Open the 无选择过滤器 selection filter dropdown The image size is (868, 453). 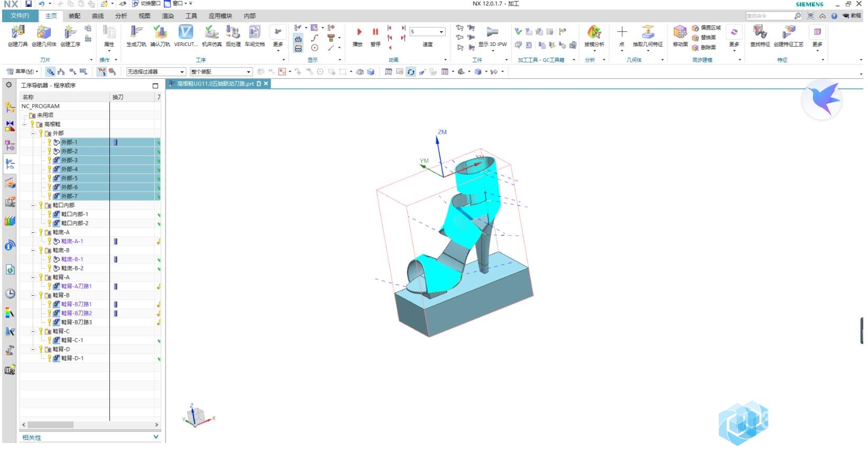[156, 71]
